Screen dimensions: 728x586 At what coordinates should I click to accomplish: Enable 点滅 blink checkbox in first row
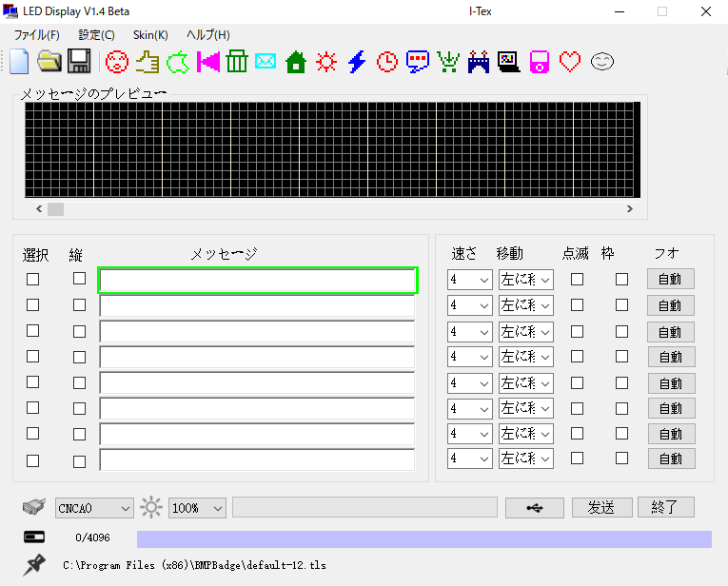(x=577, y=280)
